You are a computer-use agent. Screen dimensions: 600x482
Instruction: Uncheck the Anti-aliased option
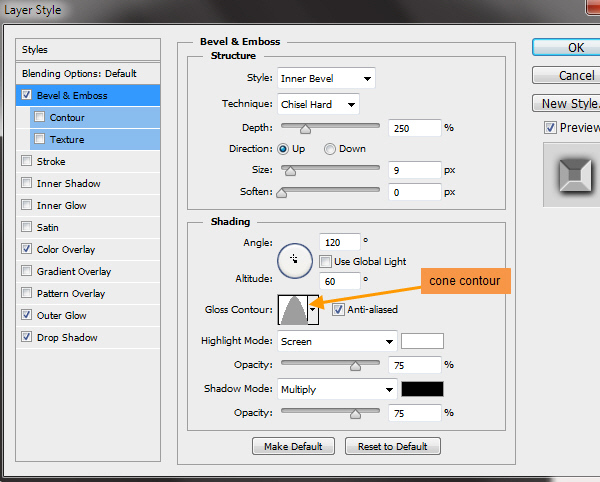click(x=338, y=310)
